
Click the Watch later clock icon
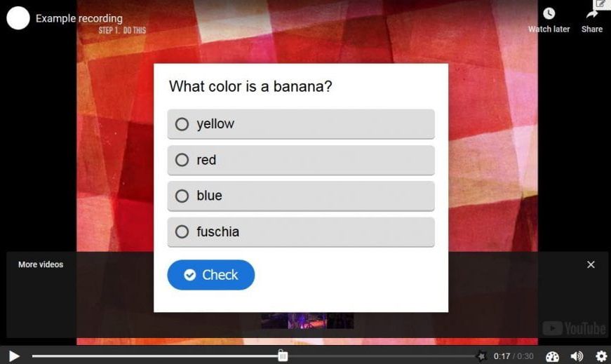click(x=549, y=13)
